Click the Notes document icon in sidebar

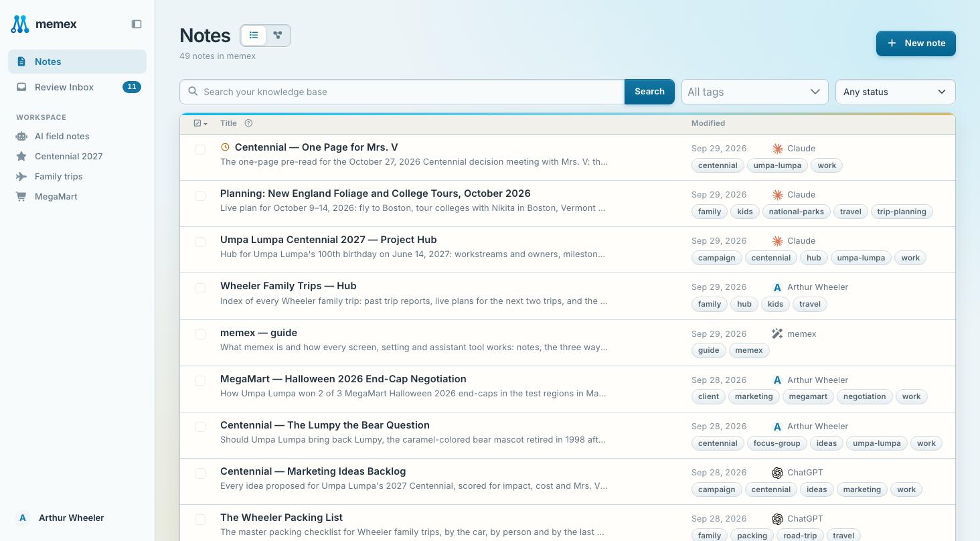(x=21, y=62)
